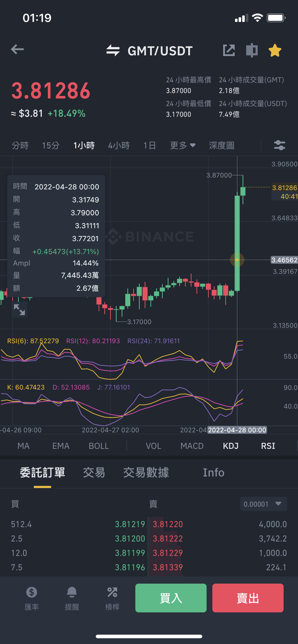This screenshot has width=298, height=644.
Task: Tap the RSI(24): 71.91611 label
Action: click(154, 341)
